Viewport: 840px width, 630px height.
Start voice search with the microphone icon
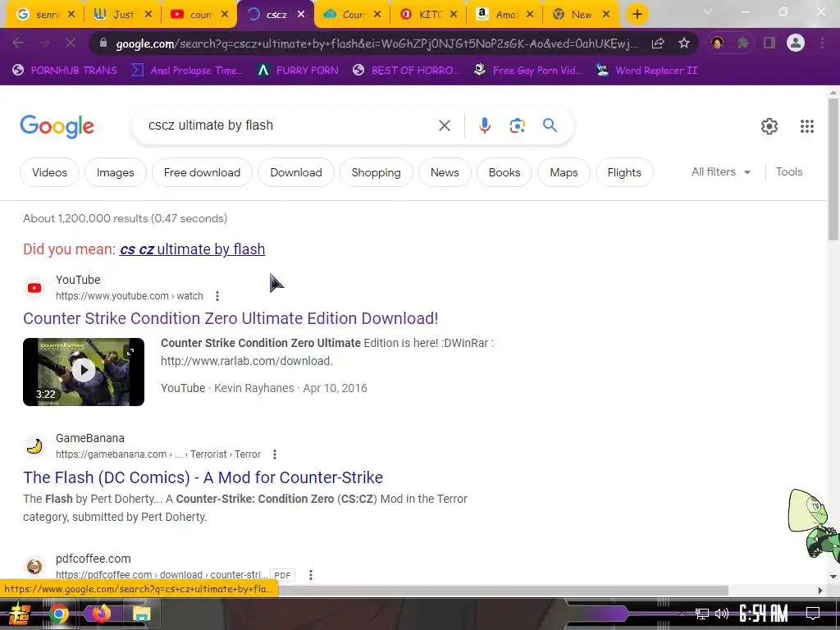tap(484, 126)
